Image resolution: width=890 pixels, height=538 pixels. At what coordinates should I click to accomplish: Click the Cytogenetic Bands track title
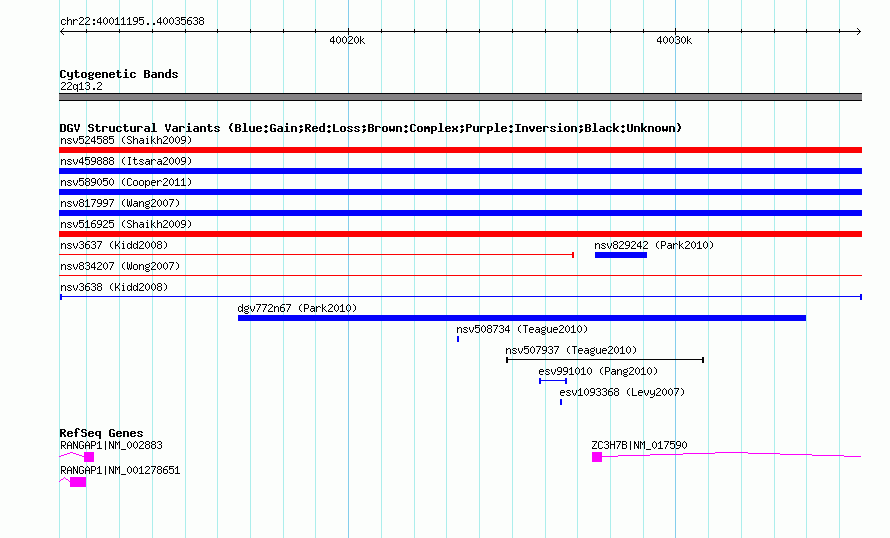click(x=119, y=74)
